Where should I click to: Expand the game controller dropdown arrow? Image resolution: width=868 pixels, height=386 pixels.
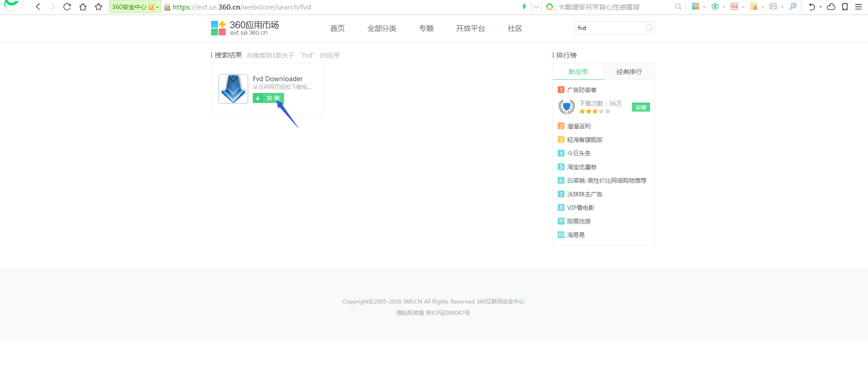[782, 7]
